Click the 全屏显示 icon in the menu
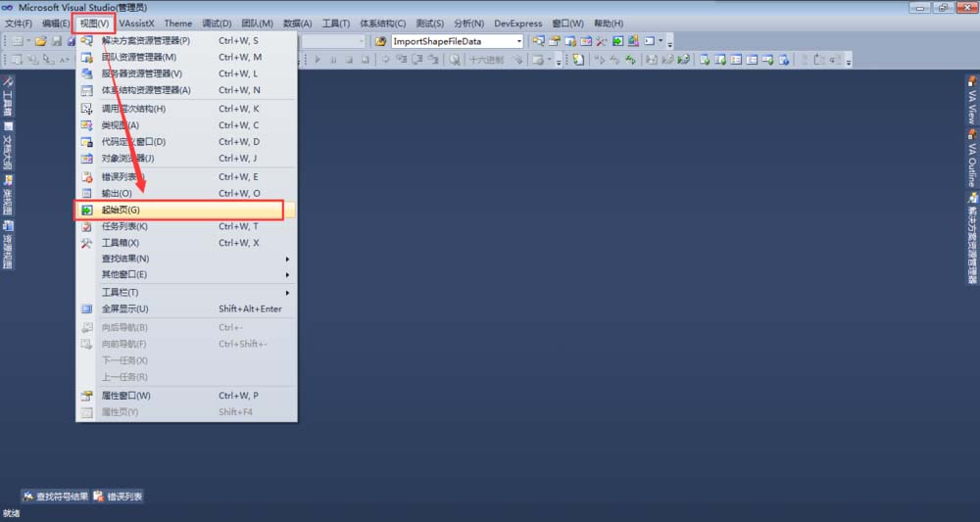 [x=87, y=309]
